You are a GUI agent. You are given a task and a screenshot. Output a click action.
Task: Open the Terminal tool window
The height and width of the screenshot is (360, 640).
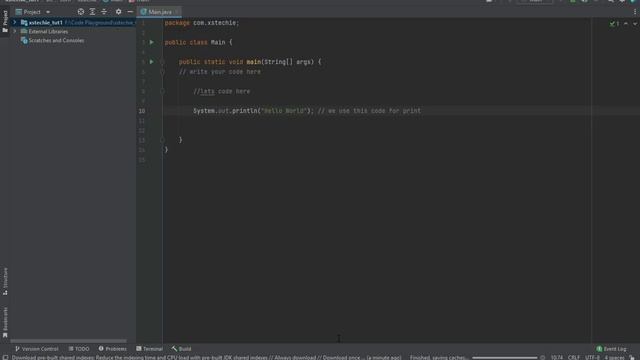tap(149, 349)
